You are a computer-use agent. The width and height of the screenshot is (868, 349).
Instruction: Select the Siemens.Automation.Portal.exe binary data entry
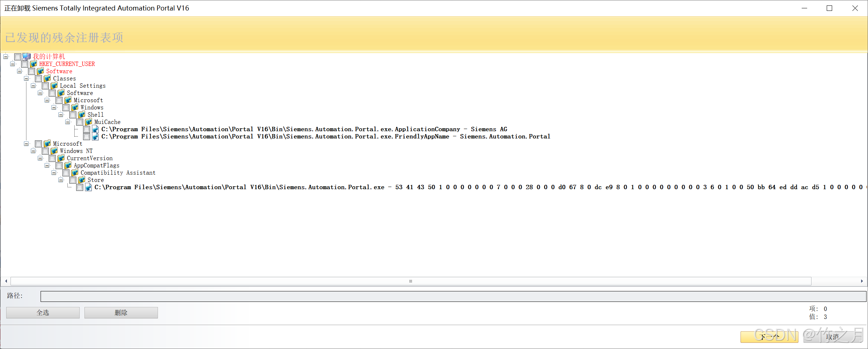481,187
